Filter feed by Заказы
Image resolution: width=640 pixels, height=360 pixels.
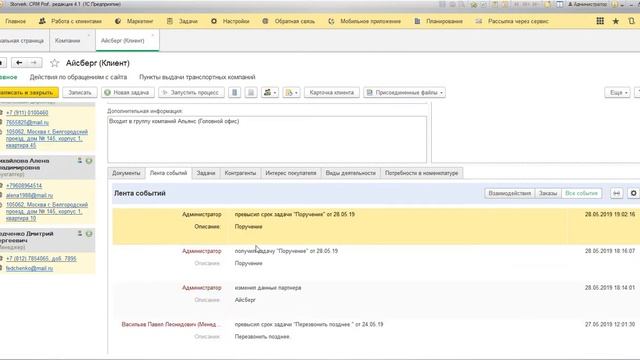[548, 193]
